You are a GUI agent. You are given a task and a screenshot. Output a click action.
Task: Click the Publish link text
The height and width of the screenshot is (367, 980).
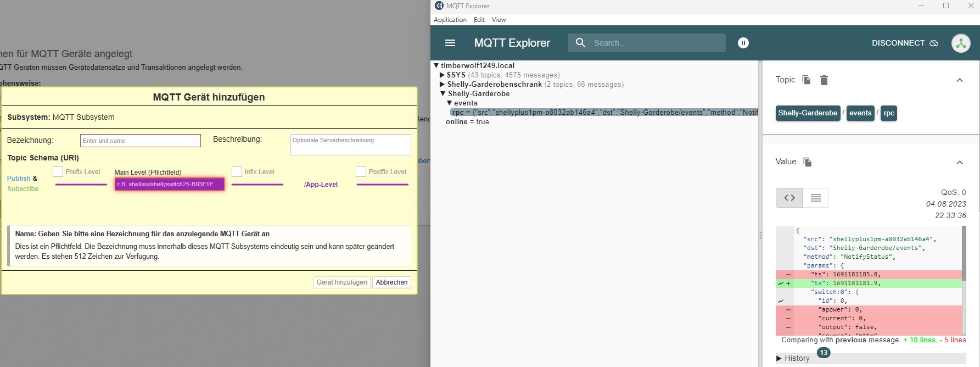click(x=19, y=179)
